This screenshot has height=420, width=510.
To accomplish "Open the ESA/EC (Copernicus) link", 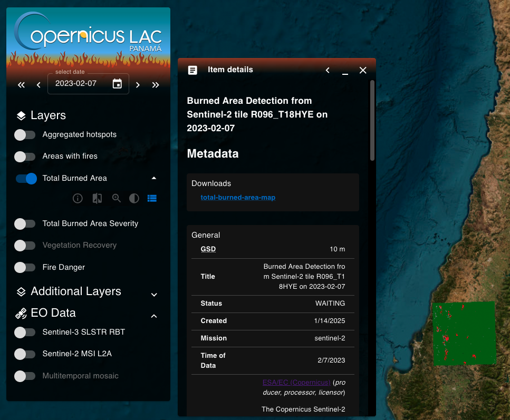I will coord(296,382).
